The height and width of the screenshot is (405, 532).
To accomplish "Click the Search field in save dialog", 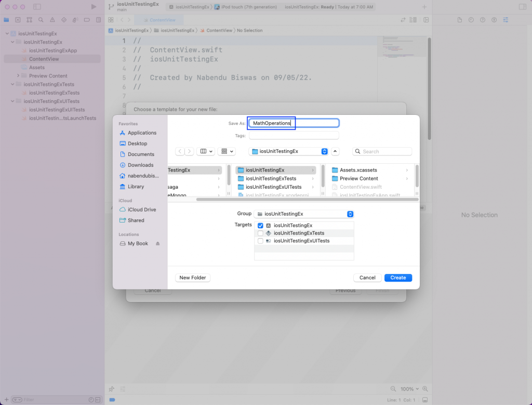I will pos(382,151).
